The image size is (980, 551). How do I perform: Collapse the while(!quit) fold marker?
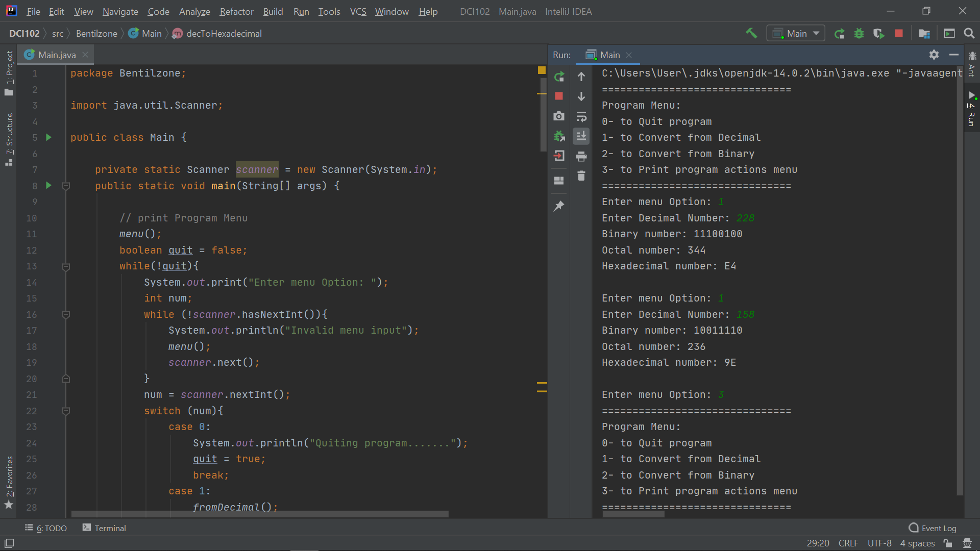tap(66, 266)
